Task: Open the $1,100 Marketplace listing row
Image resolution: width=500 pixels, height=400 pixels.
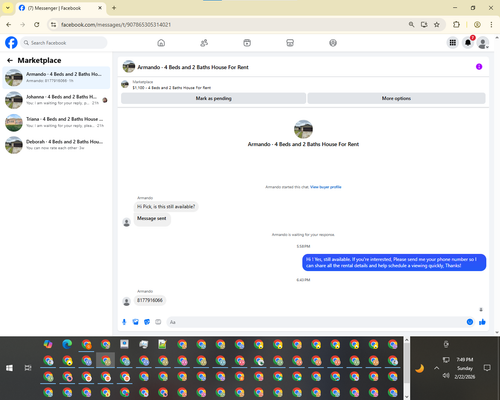Action: point(303,85)
